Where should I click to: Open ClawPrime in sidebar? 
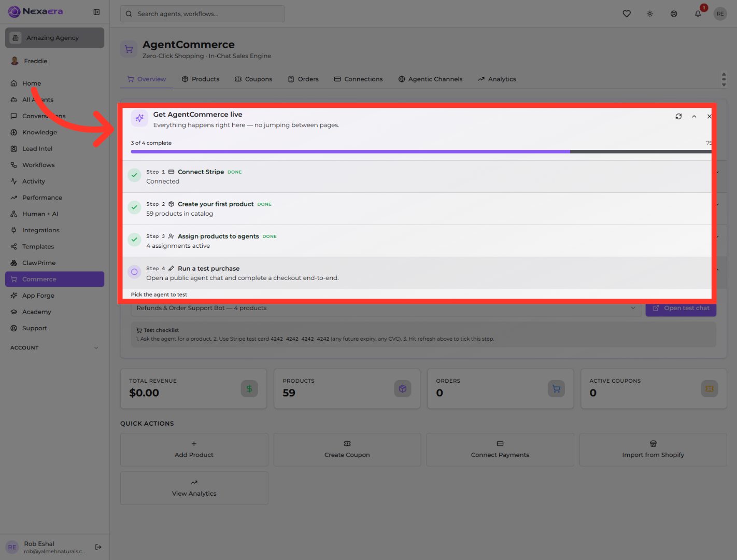coord(54,263)
